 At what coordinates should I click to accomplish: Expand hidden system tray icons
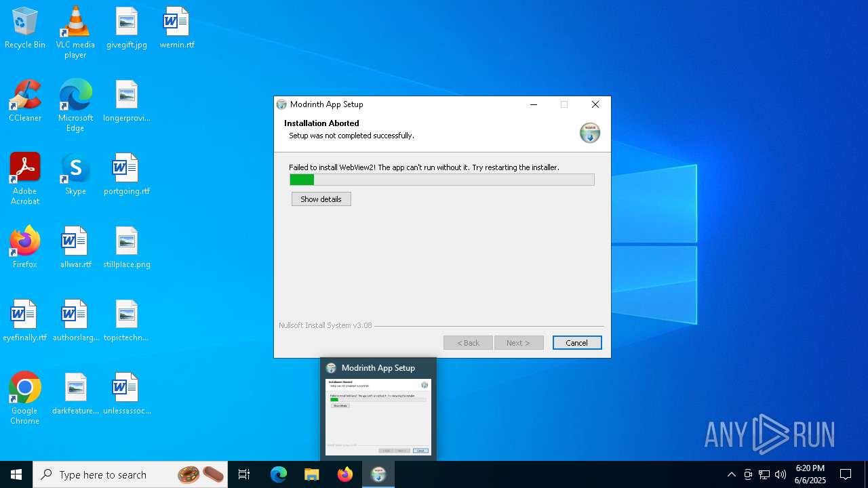click(x=731, y=474)
